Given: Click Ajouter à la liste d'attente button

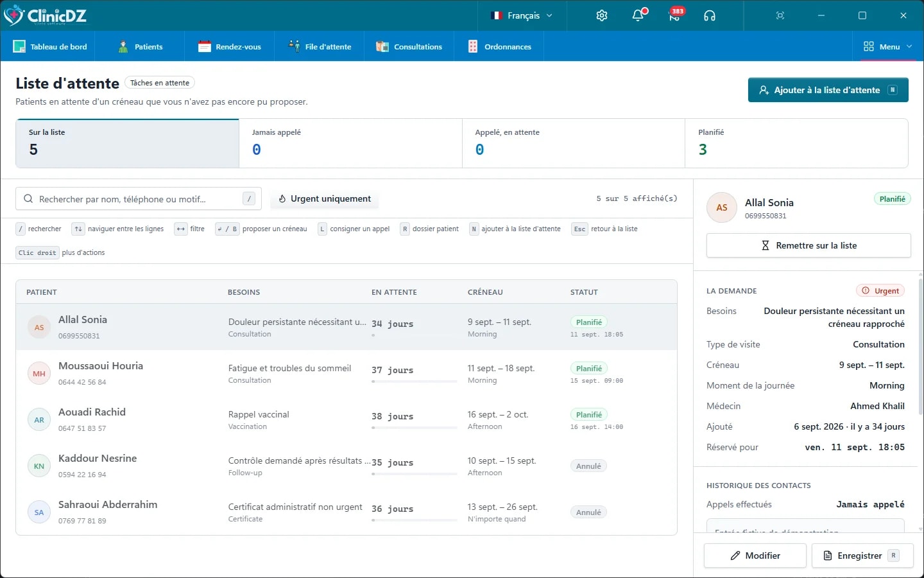Looking at the screenshot, I should pyautogui.click(x=828, y=90).
